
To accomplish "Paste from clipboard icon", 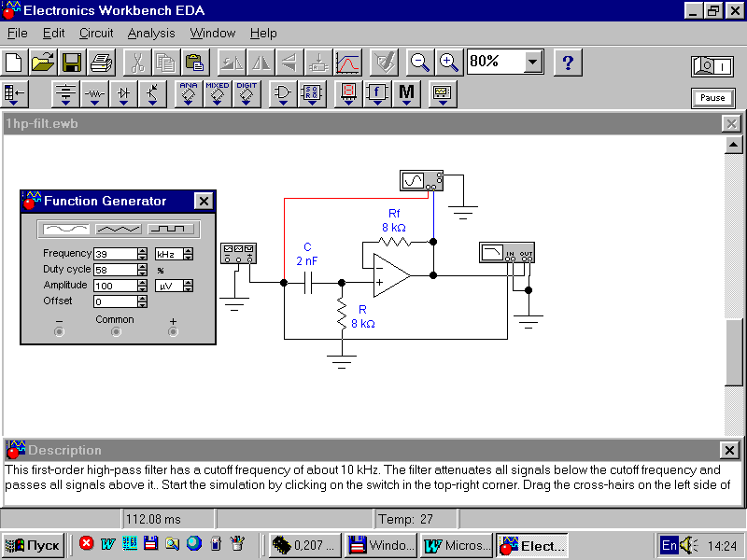I will click(x=195, y=63).
